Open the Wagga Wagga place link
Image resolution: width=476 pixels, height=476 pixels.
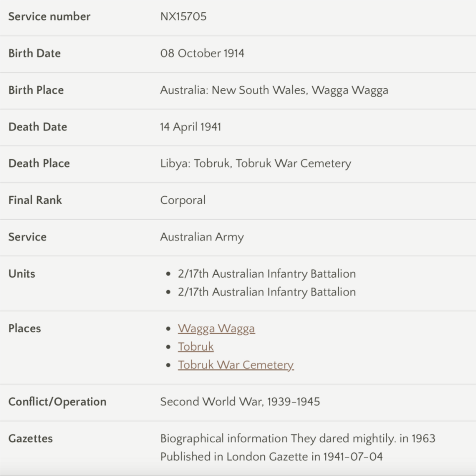pos(216,329)
